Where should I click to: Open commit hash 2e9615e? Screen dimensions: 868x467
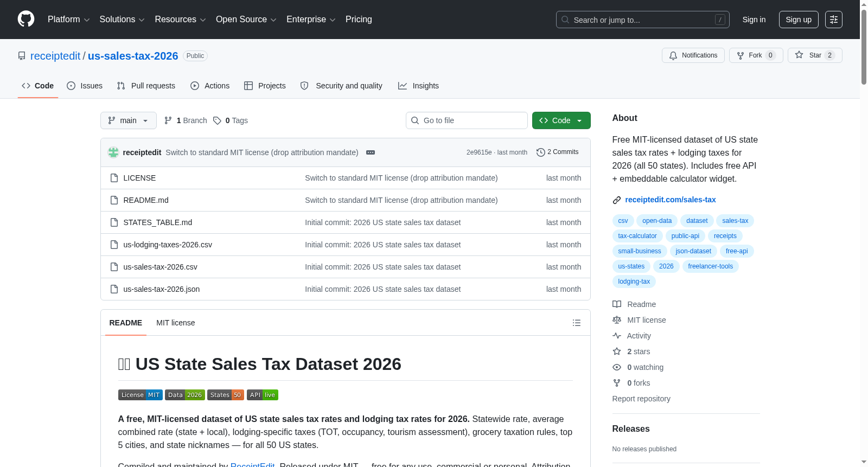click(x=479, y=152)
